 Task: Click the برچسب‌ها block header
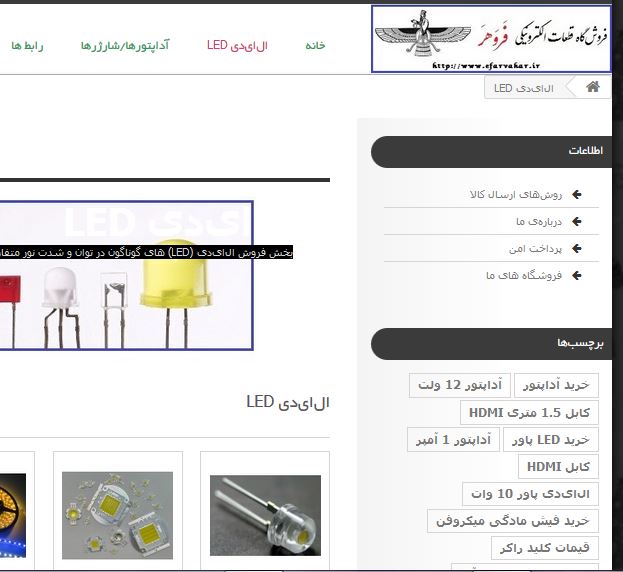pyautogui.click(x=491, y=344)
